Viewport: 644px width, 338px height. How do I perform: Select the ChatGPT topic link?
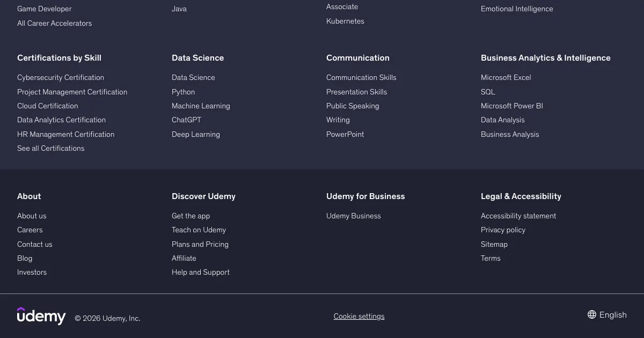[x=186, y=120]
